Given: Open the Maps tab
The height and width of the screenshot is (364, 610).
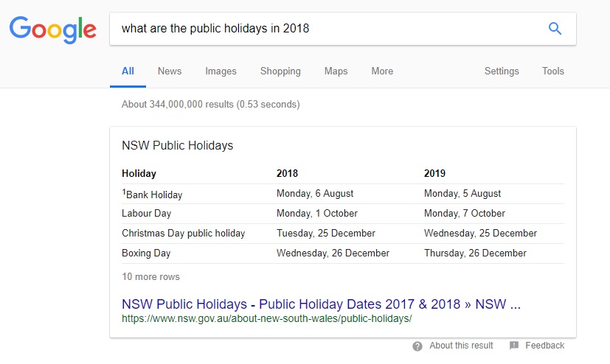Looking at the screenshot, I should (336, 71).
